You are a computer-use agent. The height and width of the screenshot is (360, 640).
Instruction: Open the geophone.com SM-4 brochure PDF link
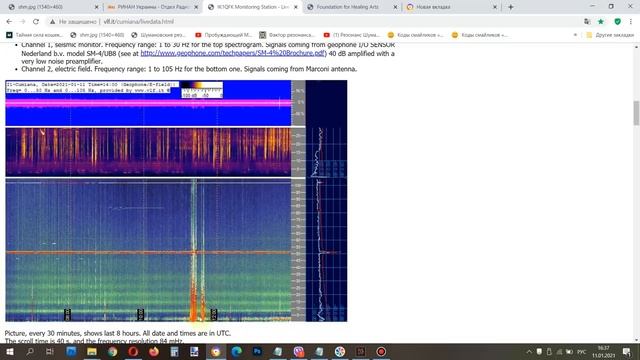233,53
